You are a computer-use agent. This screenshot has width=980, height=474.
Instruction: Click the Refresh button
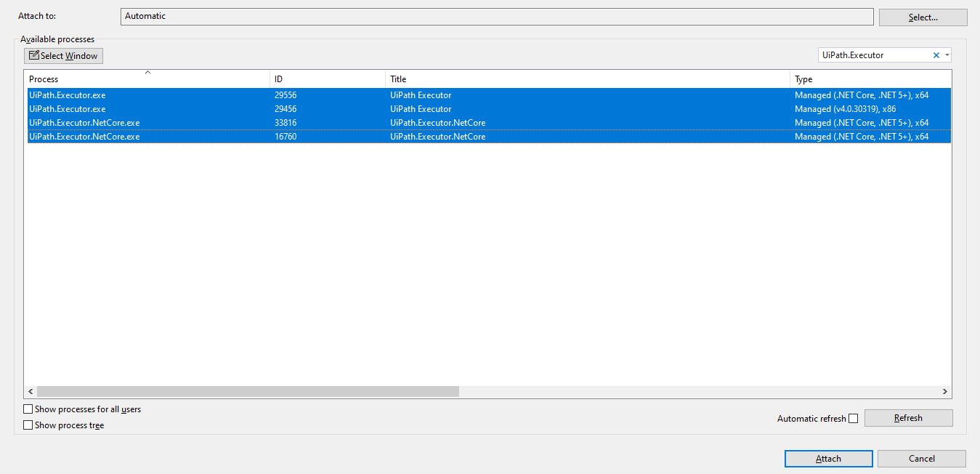point(908,417)
